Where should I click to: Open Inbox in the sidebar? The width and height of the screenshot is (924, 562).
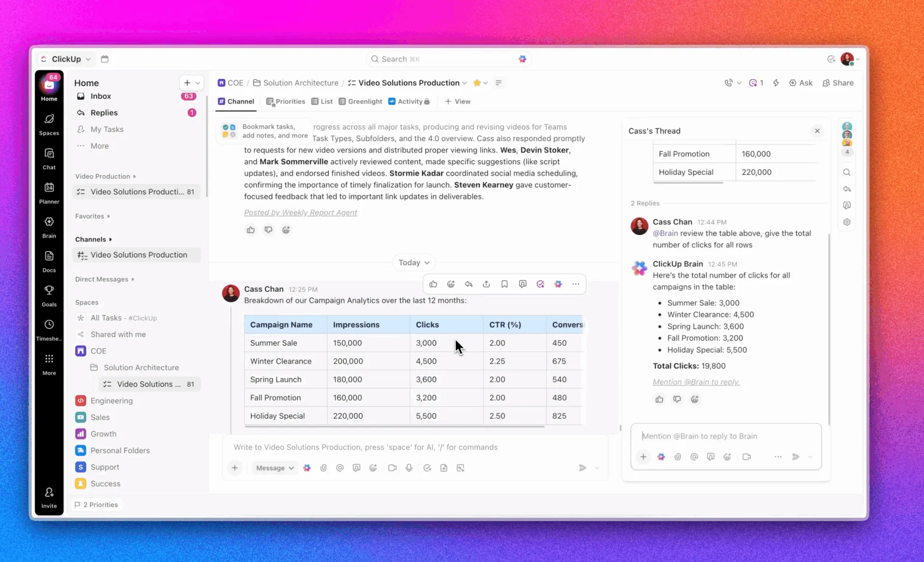(x=137, y=96)
